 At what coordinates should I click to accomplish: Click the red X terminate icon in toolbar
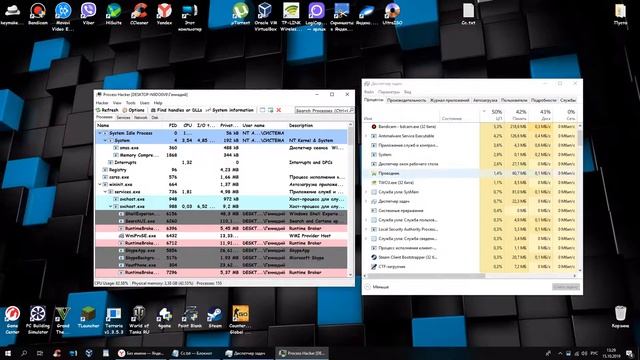(279, 110)
